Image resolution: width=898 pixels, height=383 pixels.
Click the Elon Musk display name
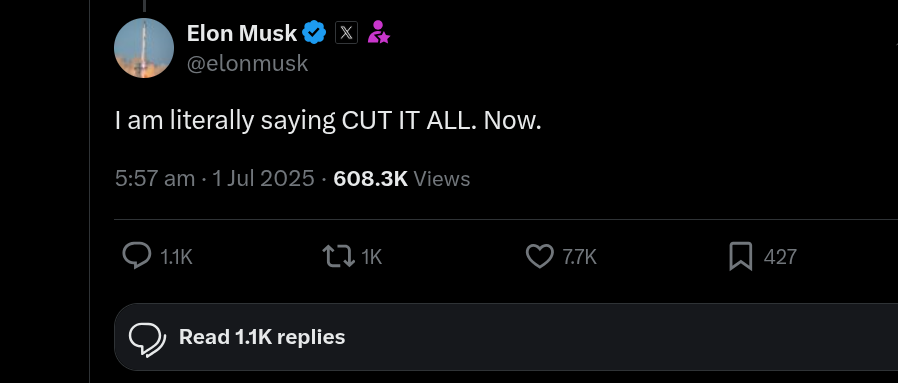[242, 33]
